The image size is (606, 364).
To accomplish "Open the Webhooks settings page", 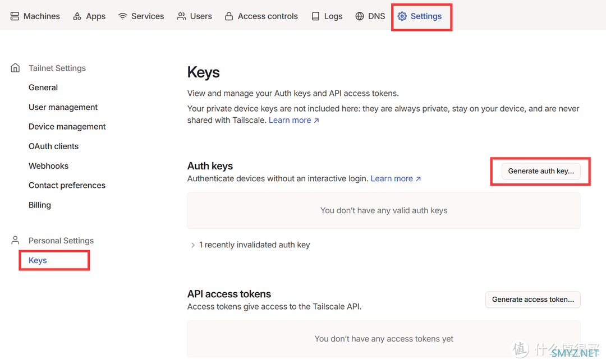I will pyautogui.click(x=48, y=166).
